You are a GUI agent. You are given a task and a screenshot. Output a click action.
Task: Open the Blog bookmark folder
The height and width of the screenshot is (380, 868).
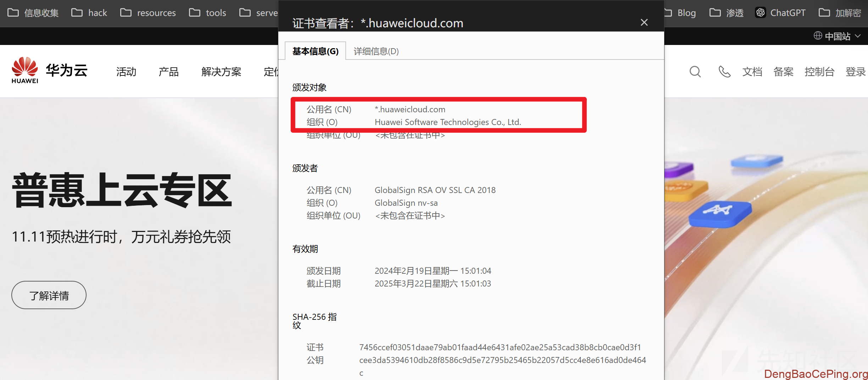click(x=681, y=13)
